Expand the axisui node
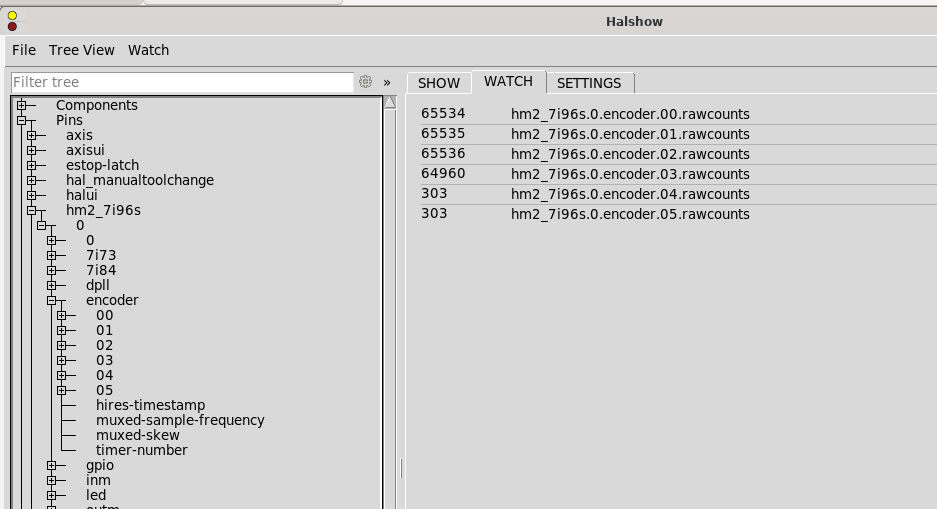This screenshot has width=937, height=509. pyautogui.click(x=32, y=150)
